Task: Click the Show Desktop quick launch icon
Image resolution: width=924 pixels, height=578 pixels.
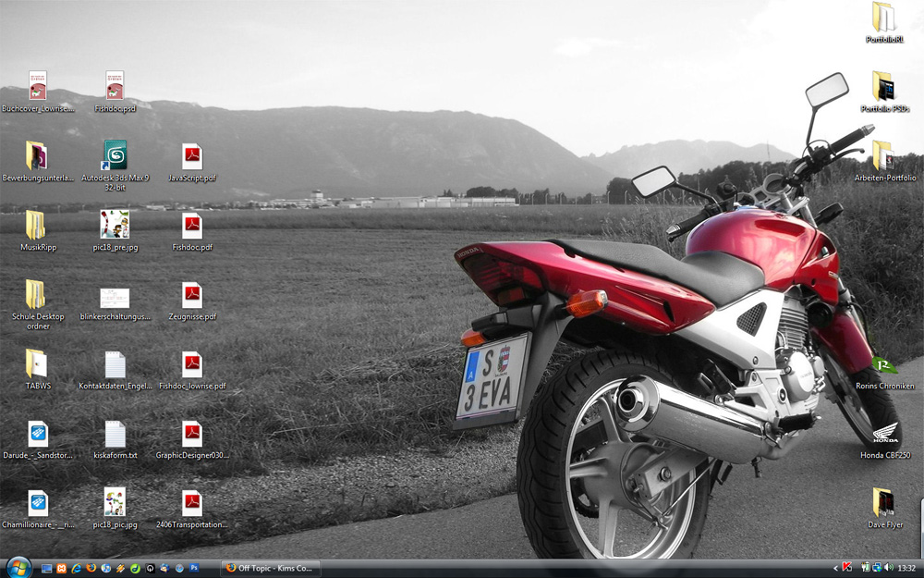Action: pos(46,568)
